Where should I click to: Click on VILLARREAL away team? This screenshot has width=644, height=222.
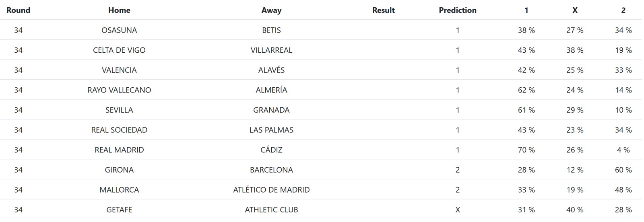(x=271, y=50)
